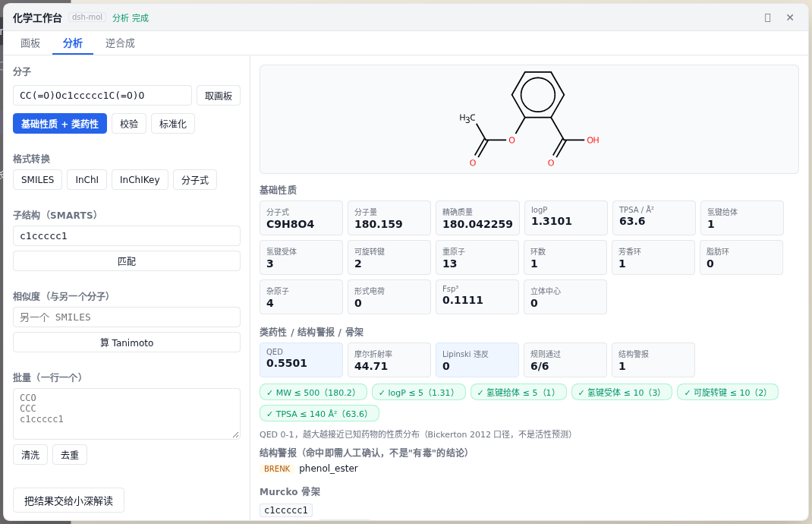Click the 可旋转键 value card
This screenshot has width=812, height=524.
click(389, 257)
